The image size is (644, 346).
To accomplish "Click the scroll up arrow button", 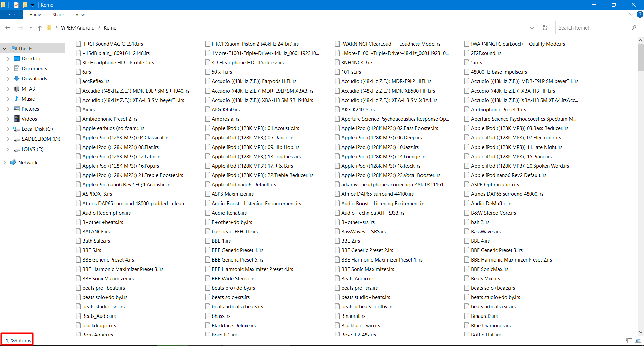I will 641,40.
